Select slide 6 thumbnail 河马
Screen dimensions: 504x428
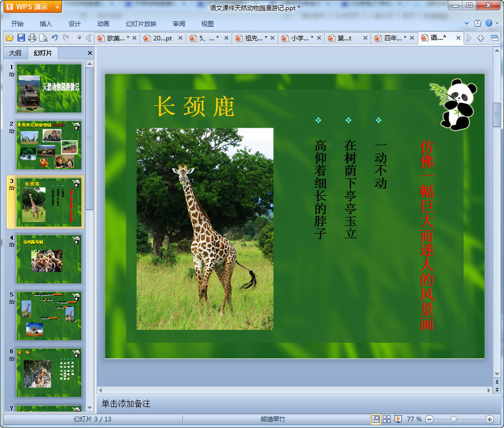coord(49,373)
